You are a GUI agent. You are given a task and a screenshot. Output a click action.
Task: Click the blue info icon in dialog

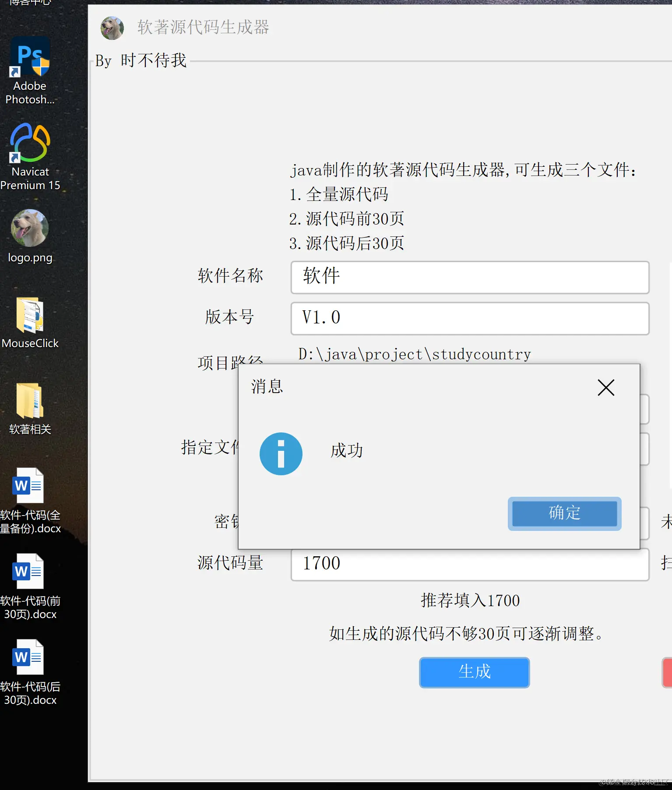pyautogui.click(x=281, y=453)
